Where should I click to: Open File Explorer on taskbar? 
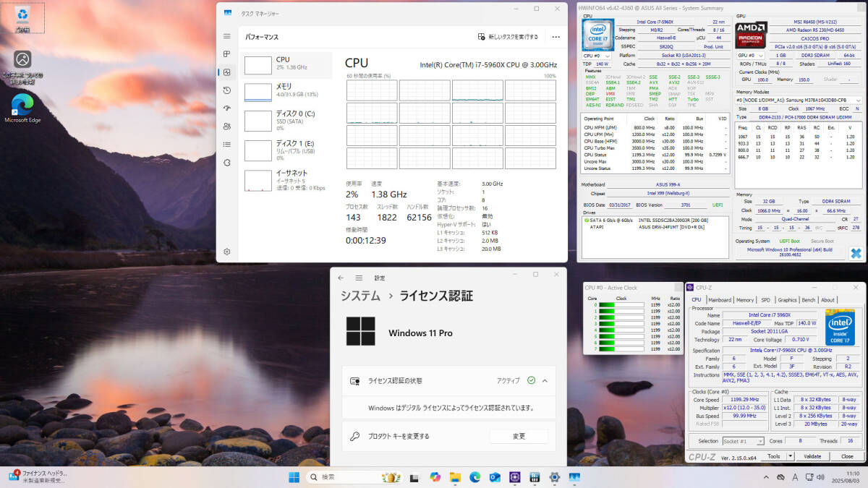[455, 477]
